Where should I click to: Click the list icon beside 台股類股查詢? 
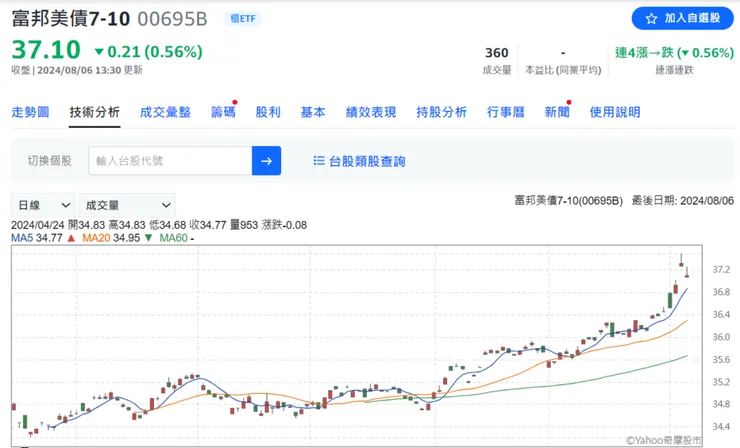[319, 161]
